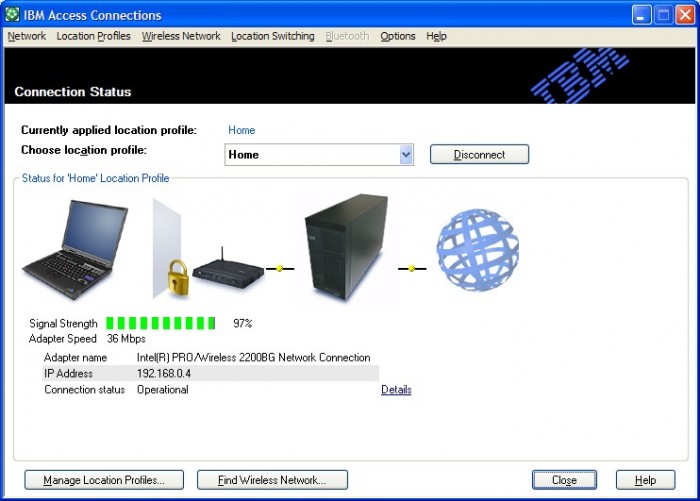Click the Intel(R) PRO/Wireless 2200BG adapter name
Image resolution: width=700 pixels, height=501 pixels.
click(254, 358)
